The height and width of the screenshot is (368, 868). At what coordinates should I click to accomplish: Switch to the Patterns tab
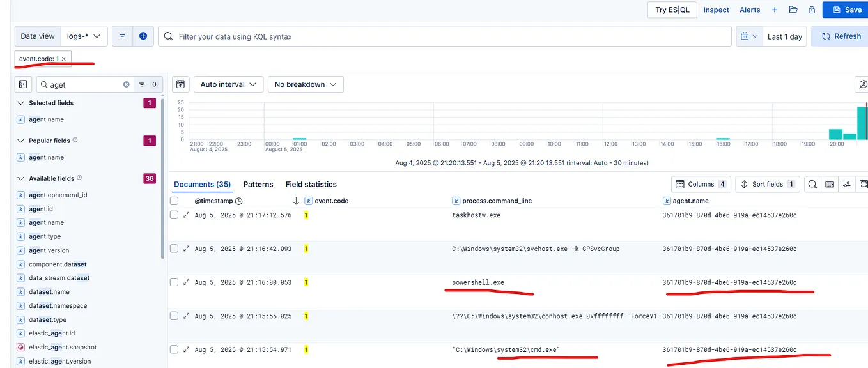pyautogui.click(x=258, y=184)
